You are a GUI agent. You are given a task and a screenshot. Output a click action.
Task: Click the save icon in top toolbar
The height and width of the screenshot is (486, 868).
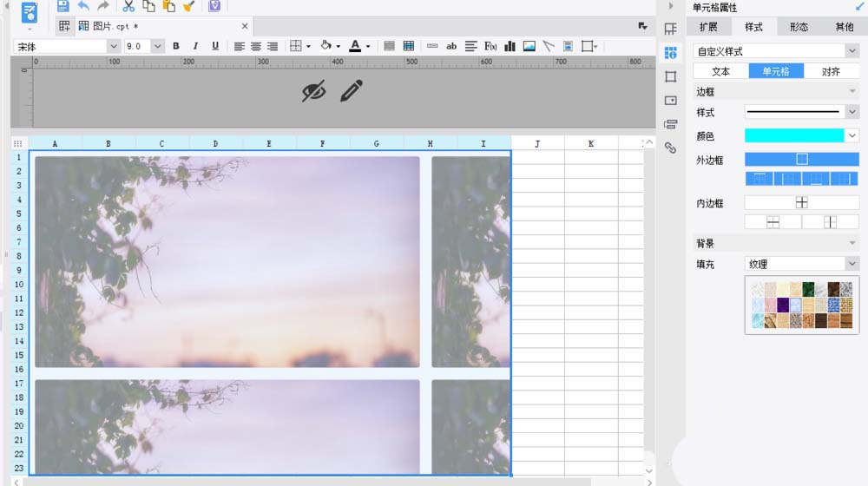click(x=63, y=6)
